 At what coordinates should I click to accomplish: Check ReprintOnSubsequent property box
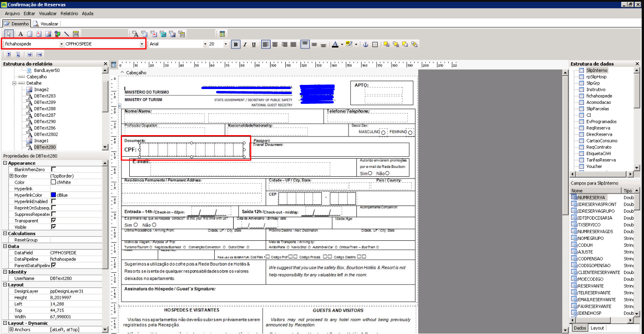point(53,208)
